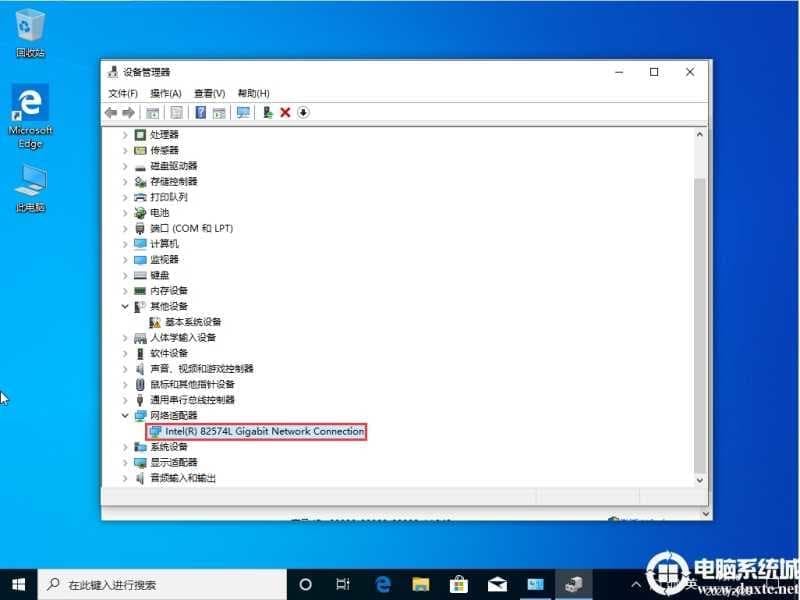Screen dimensions: 800x600
Task: Click the Forward arrow in toolbar
Action: coord(129,113)
